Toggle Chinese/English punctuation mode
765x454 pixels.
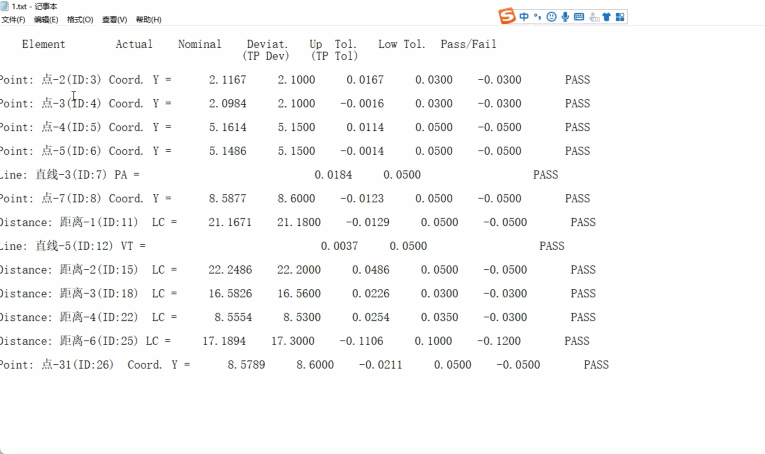click(538, 16)
